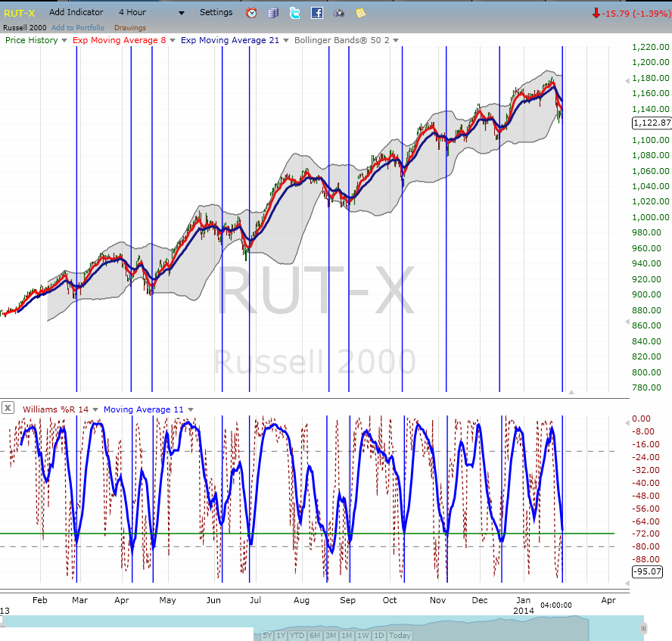The image size is (672, 641).
Task: Select the 5Y range button
Action: point(267,636)
